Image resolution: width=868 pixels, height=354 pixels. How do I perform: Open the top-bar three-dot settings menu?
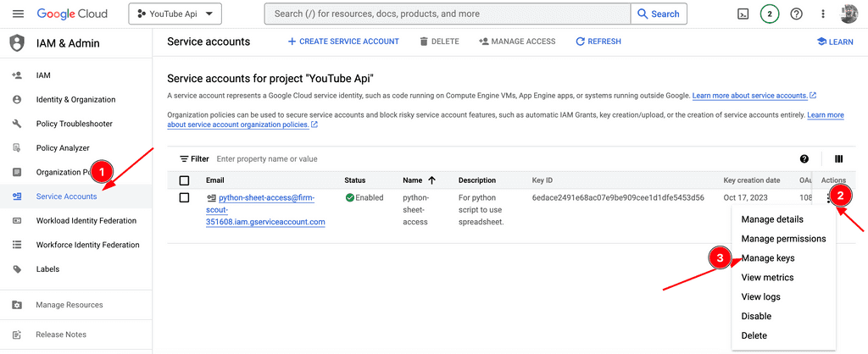pyautogui.click(x=823, y=14)
